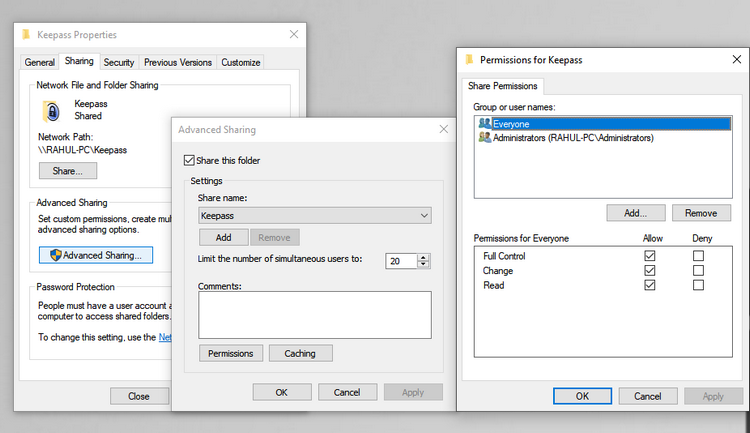Click Cancel in the Permissions for Keepass dialog

(648, 396)
